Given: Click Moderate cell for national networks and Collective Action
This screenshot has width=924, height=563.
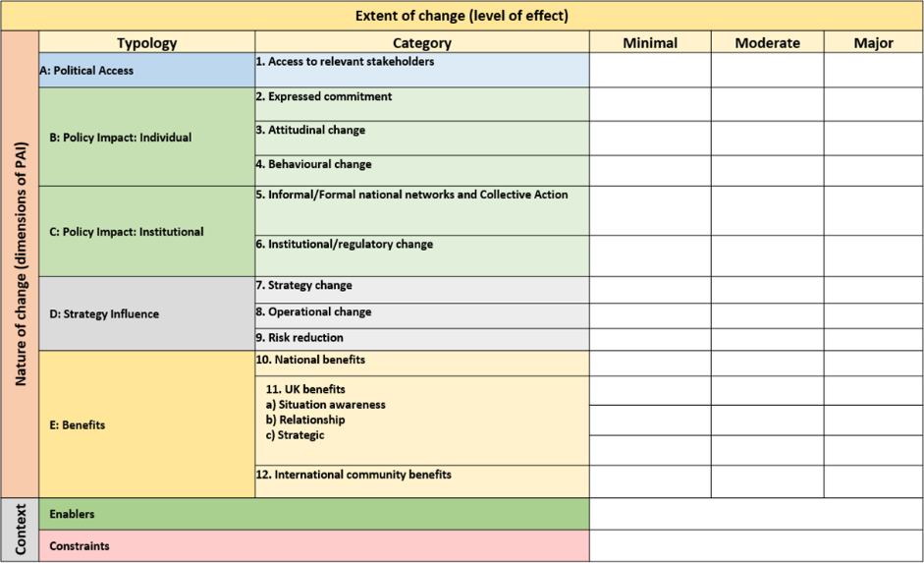Looking at the screenshot, I should click(767, 211).
